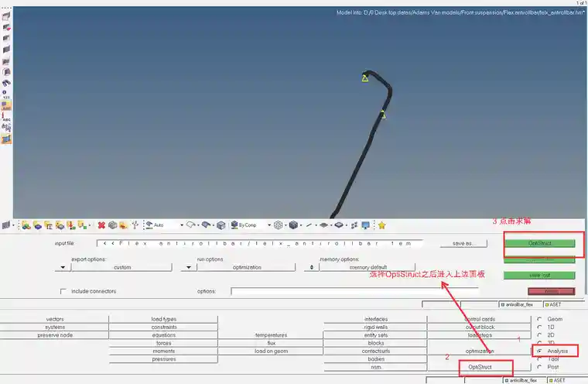This screenshot has height=384, width=588.
Task: Click the red return button
Action: pos(551,291)
